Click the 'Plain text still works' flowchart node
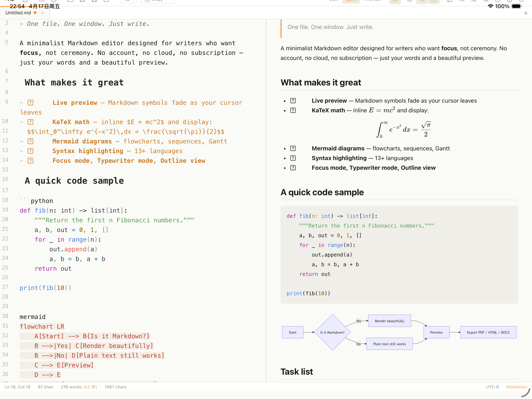 click(x=389, y=344)
